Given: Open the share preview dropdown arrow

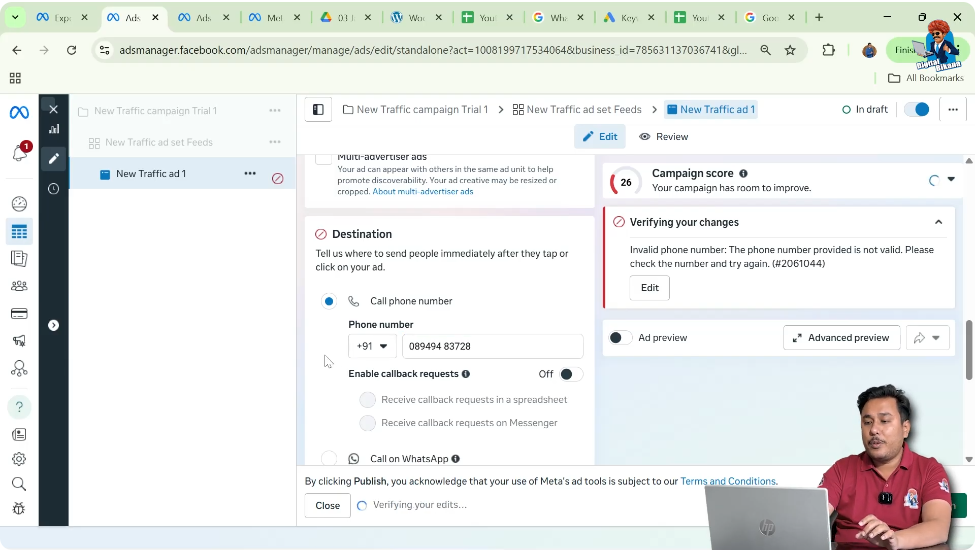Looking at the screenshot, I should tap(936, 338).
